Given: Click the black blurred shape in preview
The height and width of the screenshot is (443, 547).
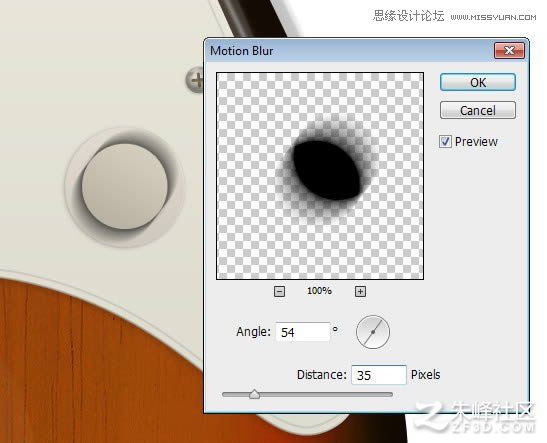Looking at the screenshot, I should point(327,170).
